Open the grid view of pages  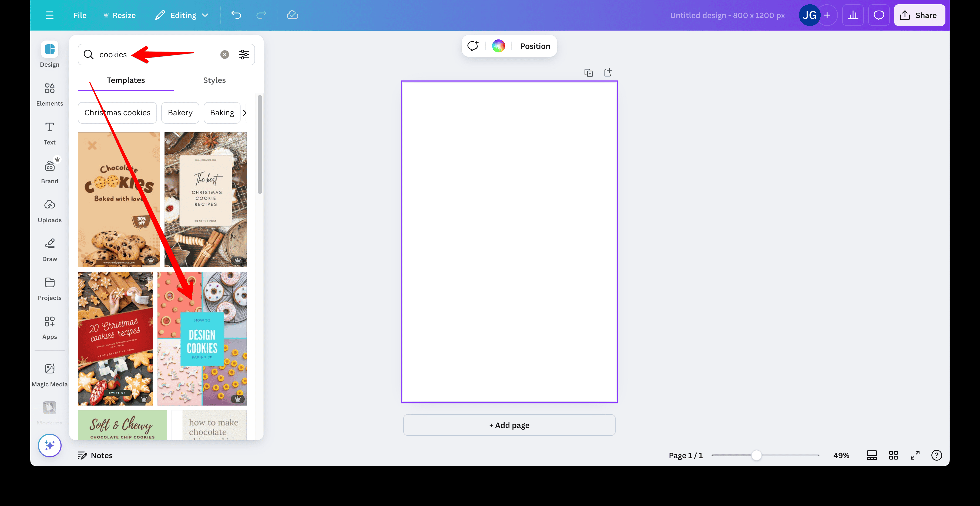(x=893, y=456)
